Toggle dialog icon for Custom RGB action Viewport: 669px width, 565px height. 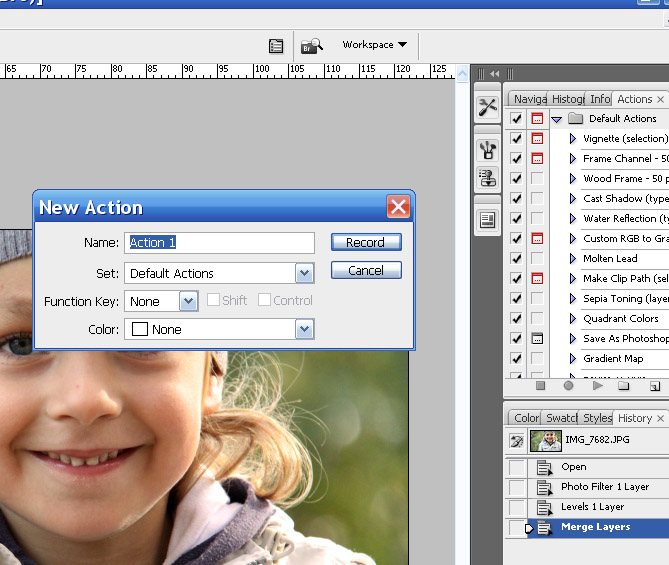click(537, 238)
